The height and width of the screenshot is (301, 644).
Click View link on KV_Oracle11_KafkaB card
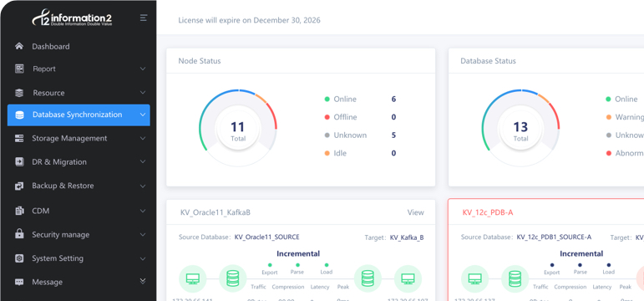(416, 212)
